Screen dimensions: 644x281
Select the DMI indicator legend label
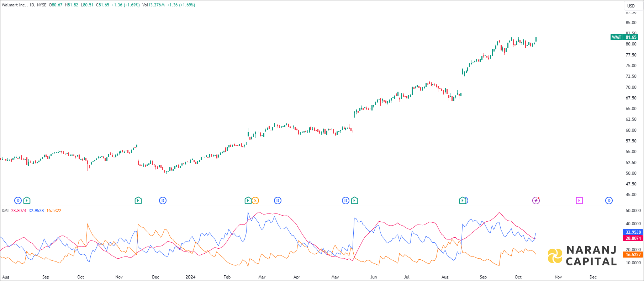[5, 211]
